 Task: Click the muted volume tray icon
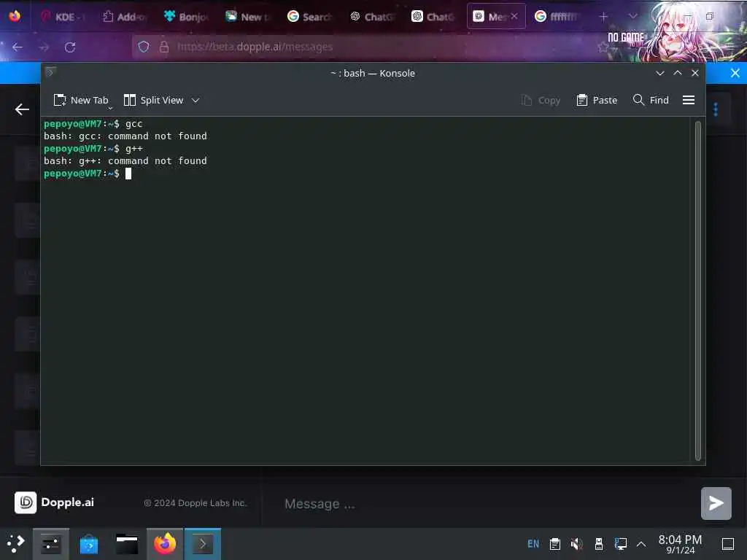click(576, 544)
